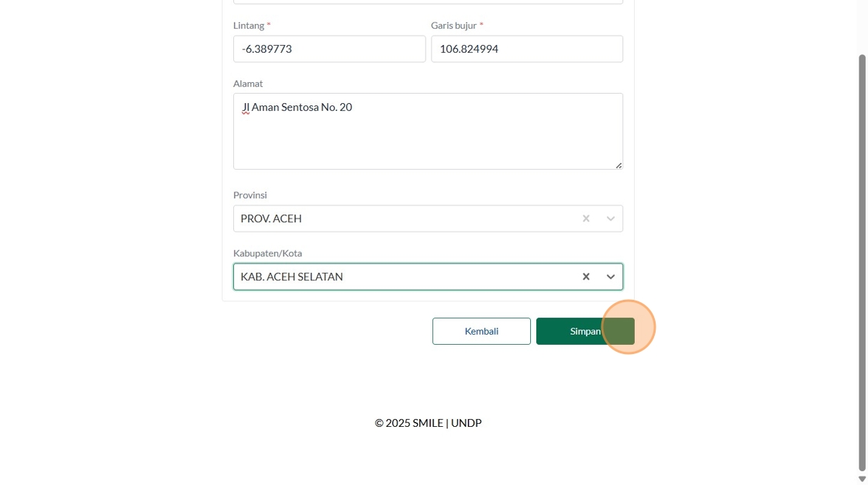868x485 pixels.
Task: Click the Garis bujur field label
Action: 453,26
